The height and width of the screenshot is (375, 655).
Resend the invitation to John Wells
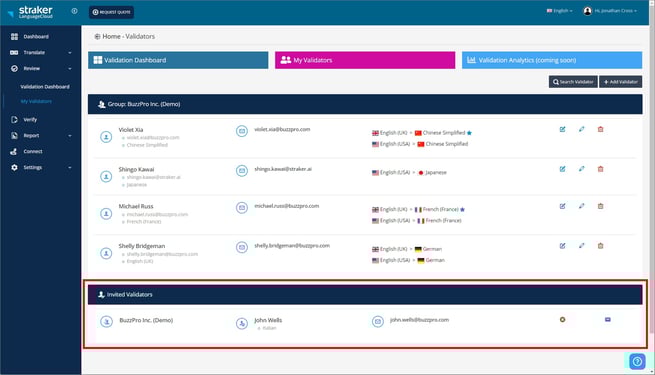(608, 320)
